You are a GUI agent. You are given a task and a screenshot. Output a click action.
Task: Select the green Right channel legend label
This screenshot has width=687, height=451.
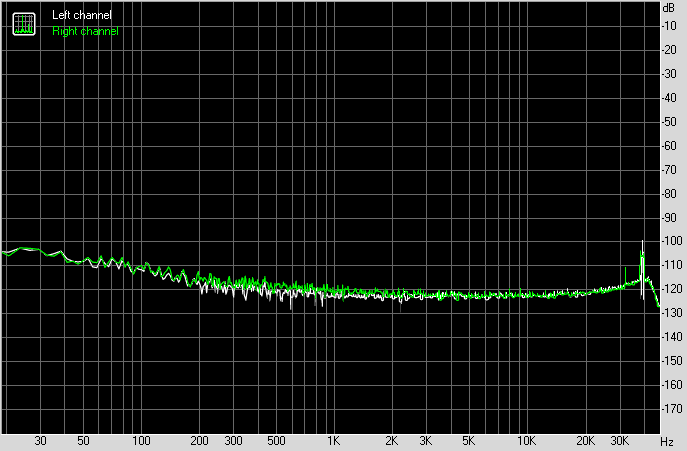click(85, 31)
